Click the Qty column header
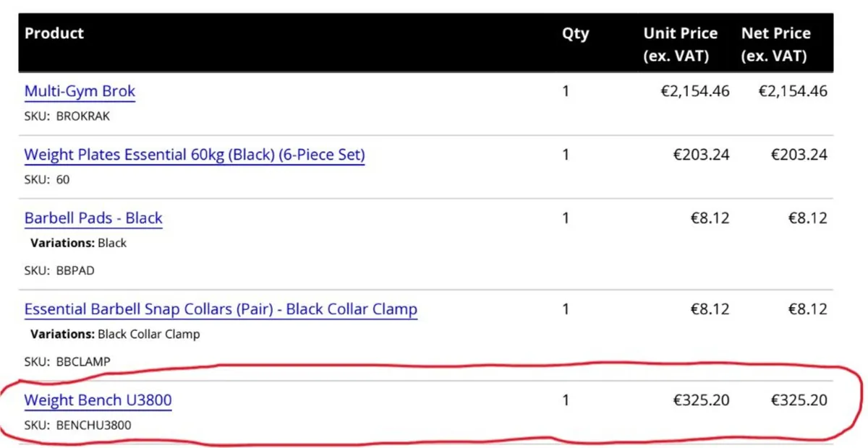The height and width of the screenshot is (448, 868). click(x=576, y=33)
